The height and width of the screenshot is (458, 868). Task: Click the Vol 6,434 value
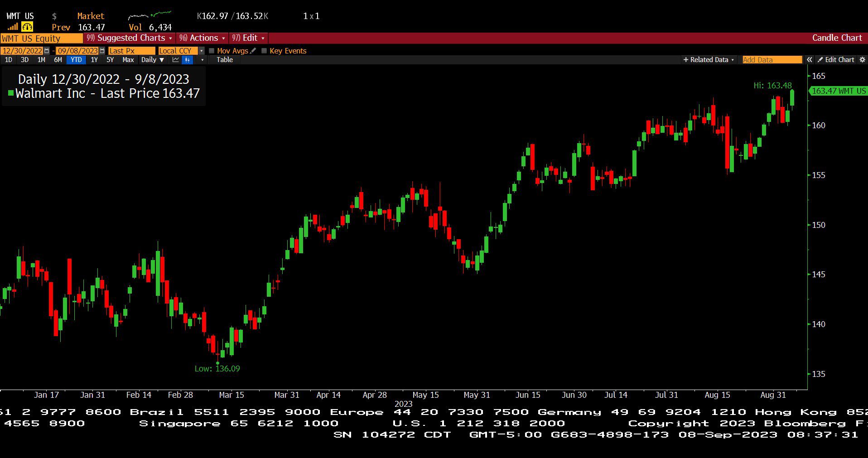tap(150, 27)
